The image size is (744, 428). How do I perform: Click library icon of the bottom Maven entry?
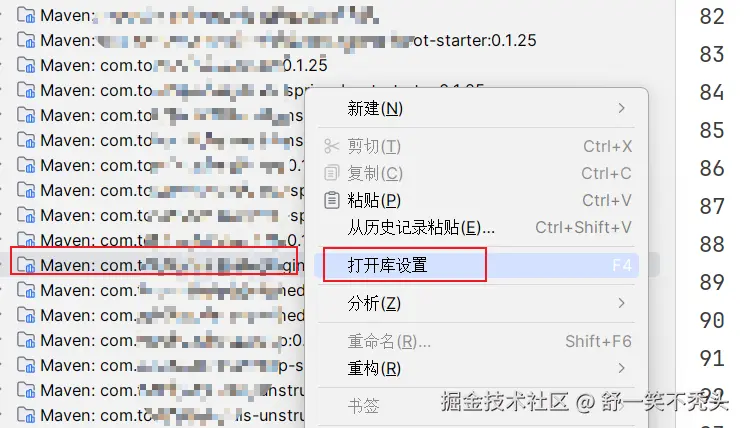[26, 415]
